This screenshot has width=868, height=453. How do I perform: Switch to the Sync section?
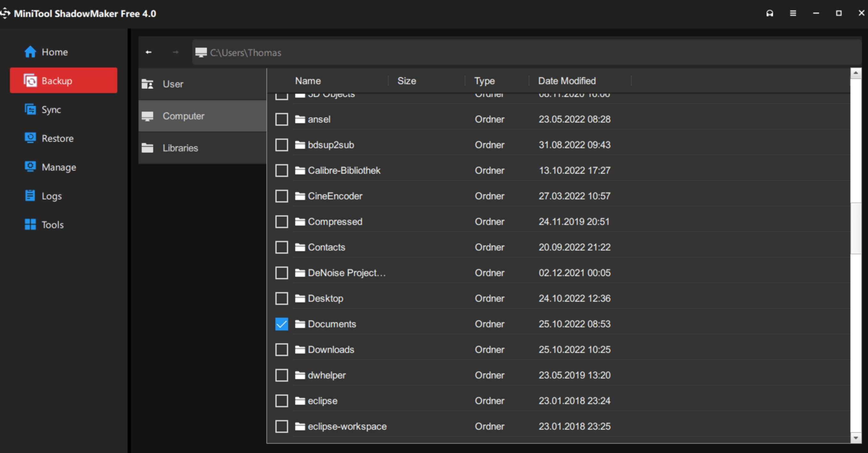pos(64,109)
